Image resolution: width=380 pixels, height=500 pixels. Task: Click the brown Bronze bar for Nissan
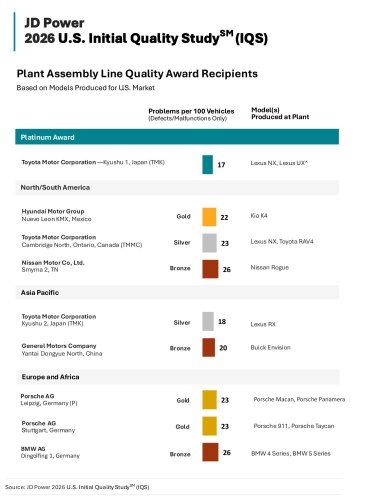(x=210, y=269)
